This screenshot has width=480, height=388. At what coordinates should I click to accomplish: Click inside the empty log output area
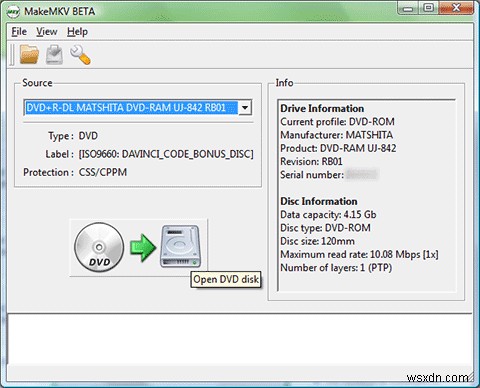click(x=239, y=339)
